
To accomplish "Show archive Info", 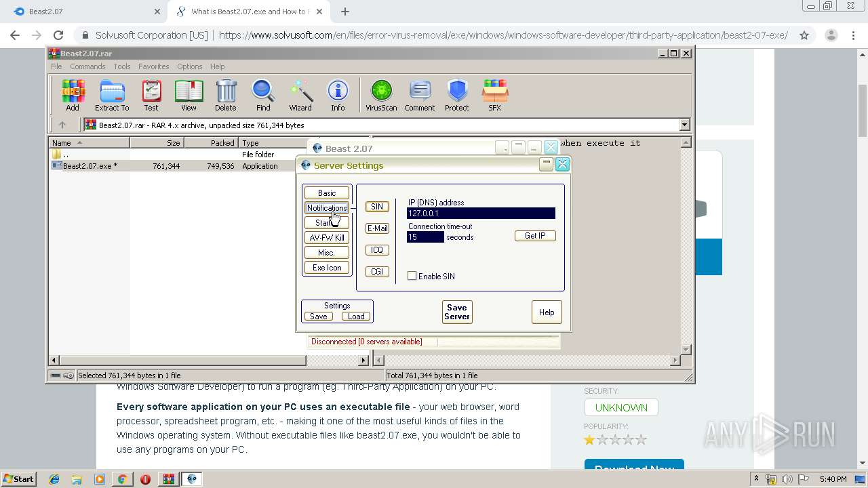I will (x=338, y=95).
